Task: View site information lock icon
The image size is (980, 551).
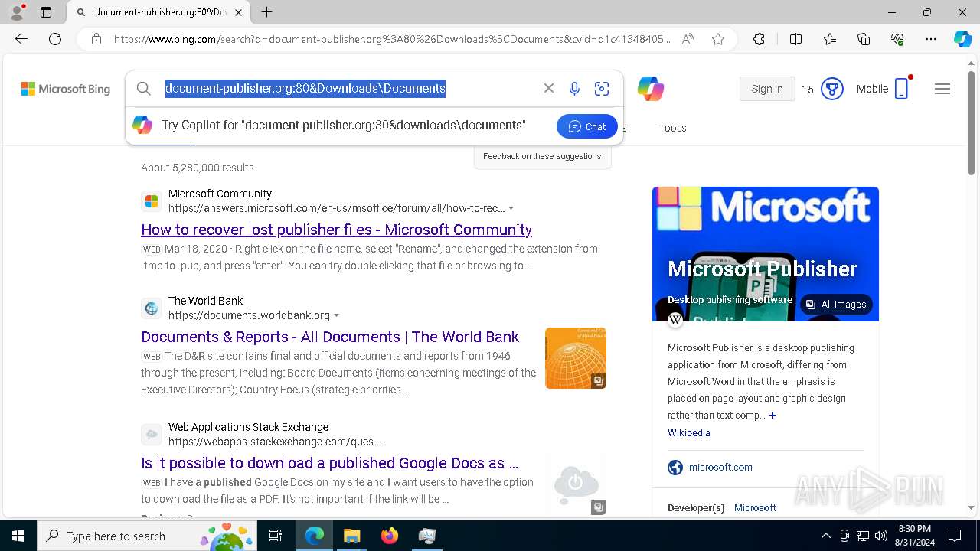Action: 96,39
